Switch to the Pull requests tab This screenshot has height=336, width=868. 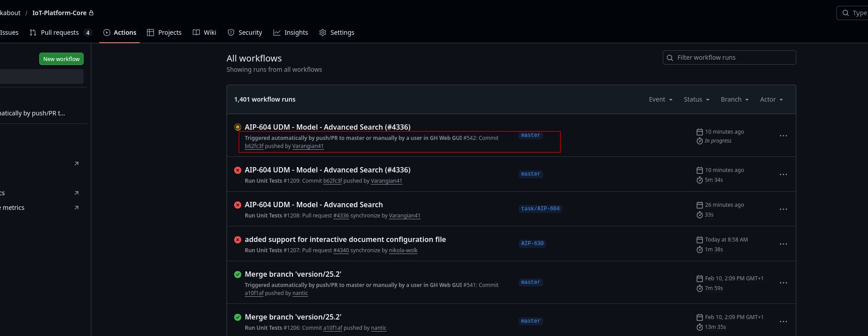pos(61,33)
